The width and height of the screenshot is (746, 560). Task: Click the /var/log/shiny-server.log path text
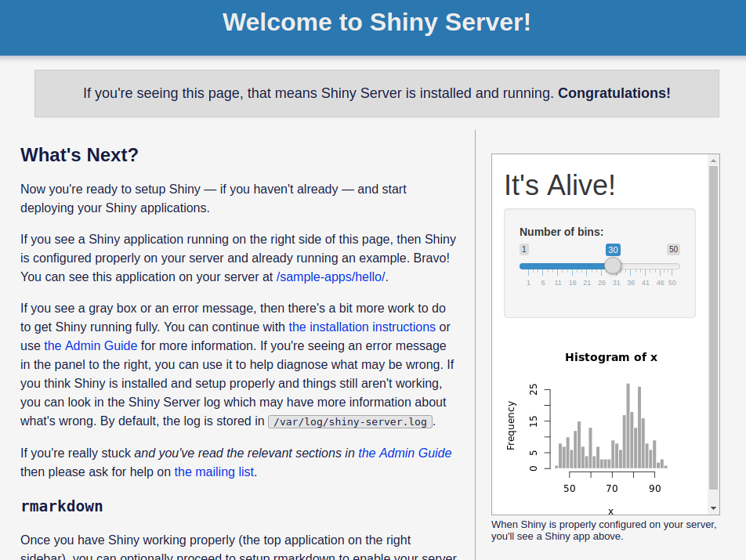coord(350,422)
